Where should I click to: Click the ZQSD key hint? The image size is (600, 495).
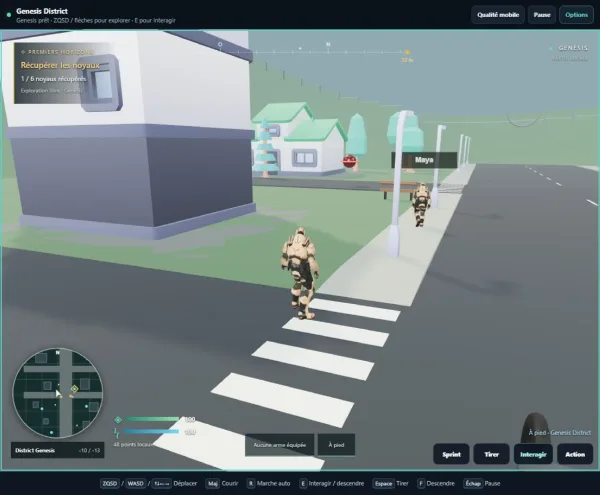(109, 484)
